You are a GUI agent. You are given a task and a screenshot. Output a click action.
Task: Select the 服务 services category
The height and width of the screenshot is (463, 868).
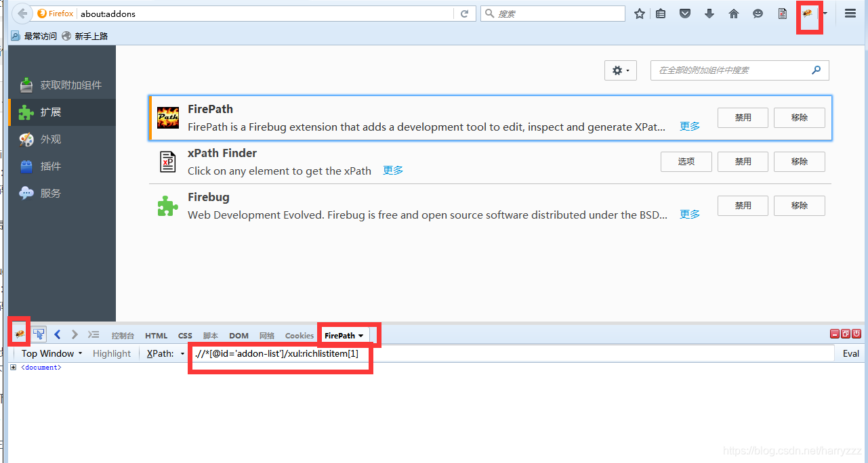coord(62,194)
